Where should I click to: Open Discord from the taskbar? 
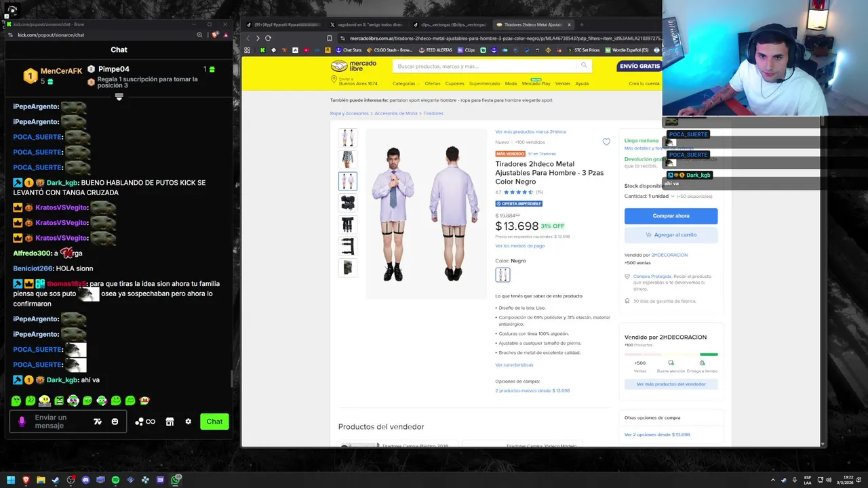(85, 480)
